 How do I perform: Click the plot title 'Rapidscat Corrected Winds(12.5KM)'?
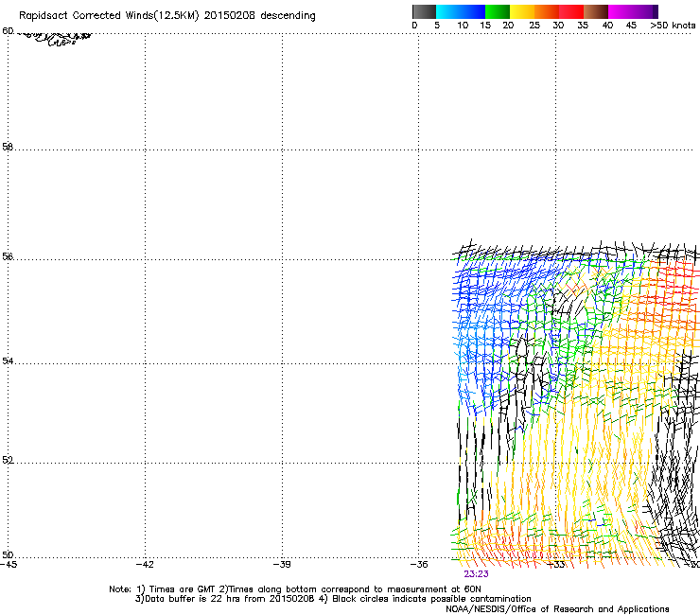[x=109, y=16]
